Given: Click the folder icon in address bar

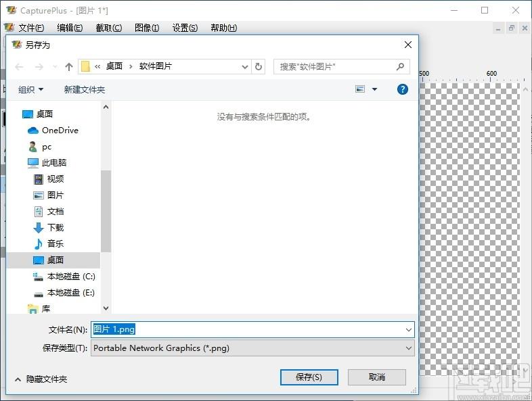Looking at the screenshot, I should pos(85,66).
